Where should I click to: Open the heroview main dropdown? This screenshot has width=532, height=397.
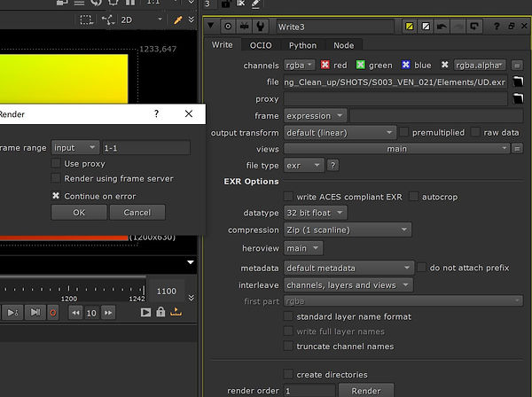pyautogui.click(x=303, y=248)
